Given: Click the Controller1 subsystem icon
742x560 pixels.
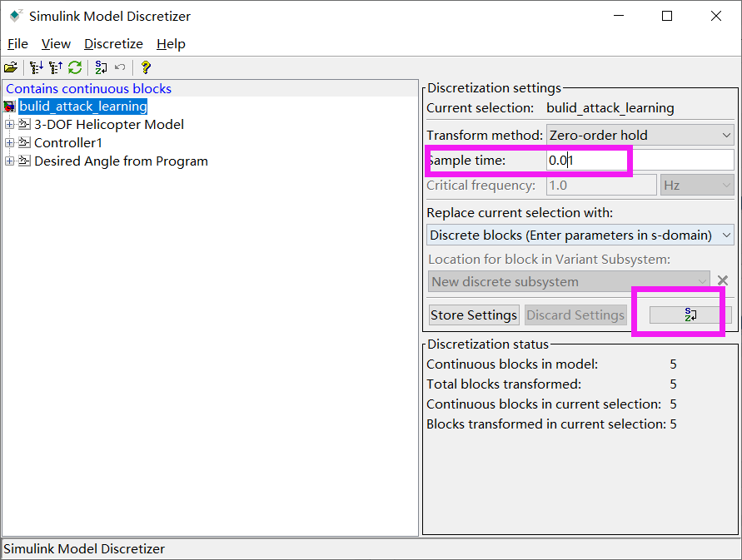Looking at the screenshot, I should (x=24, y=142).
